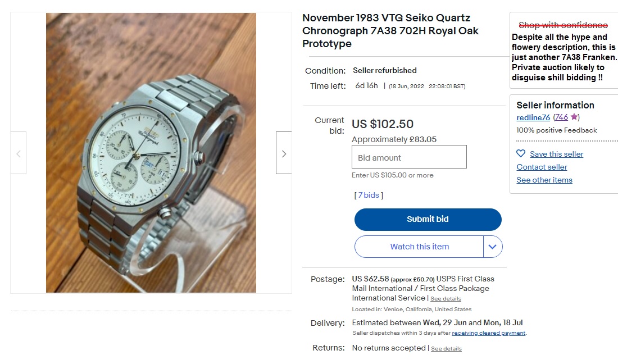618x364 pixels.
Task: Expand postage See details information
Action: tap(446, 298)
